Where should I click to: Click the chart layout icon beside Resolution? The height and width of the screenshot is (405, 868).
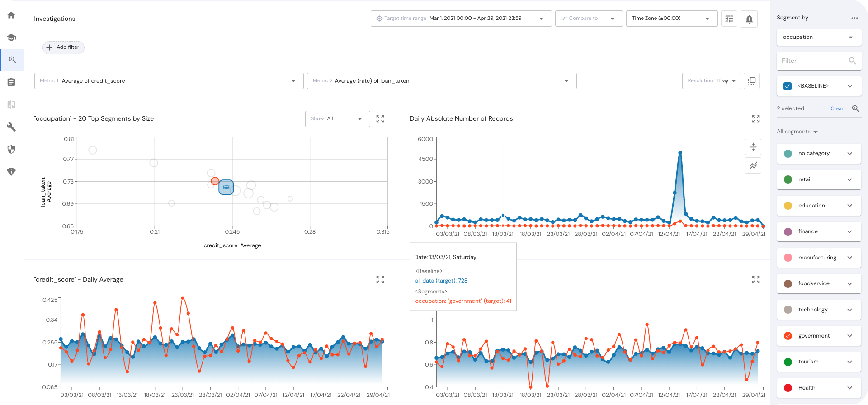tap(752, 81)
